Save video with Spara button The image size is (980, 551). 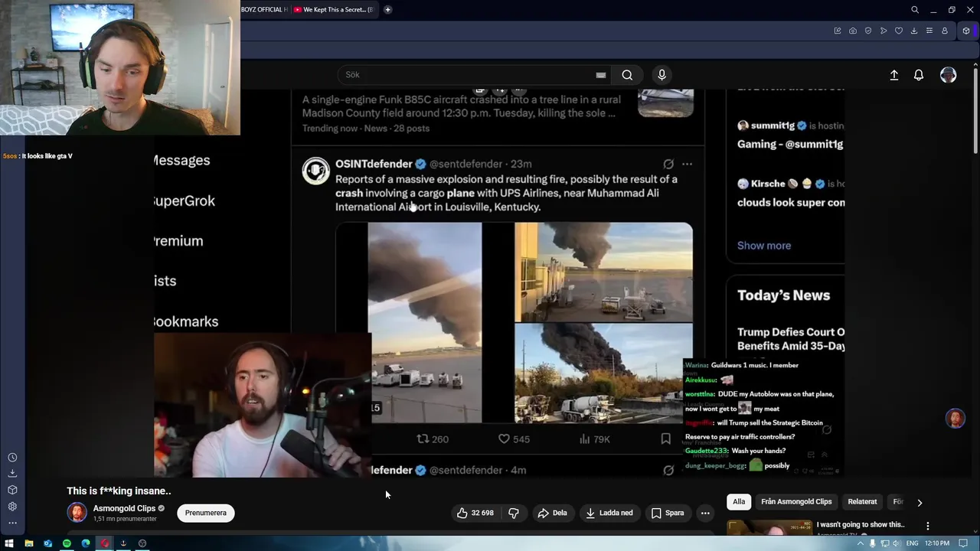(x=668, y=513)
